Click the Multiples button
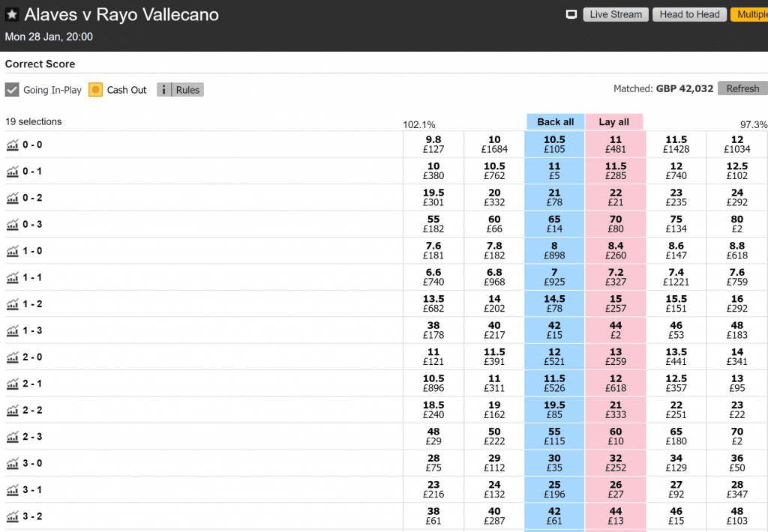768x532 pixels. click(x=749, y=15)
